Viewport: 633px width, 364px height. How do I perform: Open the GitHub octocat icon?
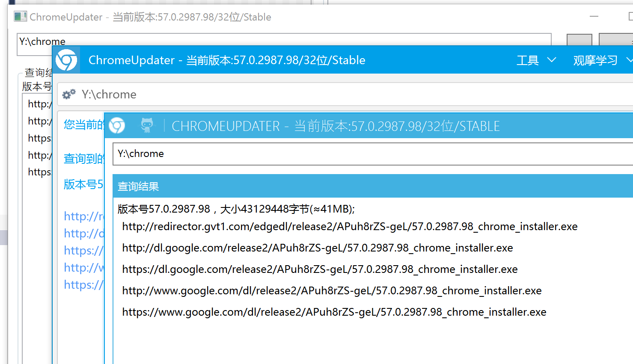coord(147,125)
